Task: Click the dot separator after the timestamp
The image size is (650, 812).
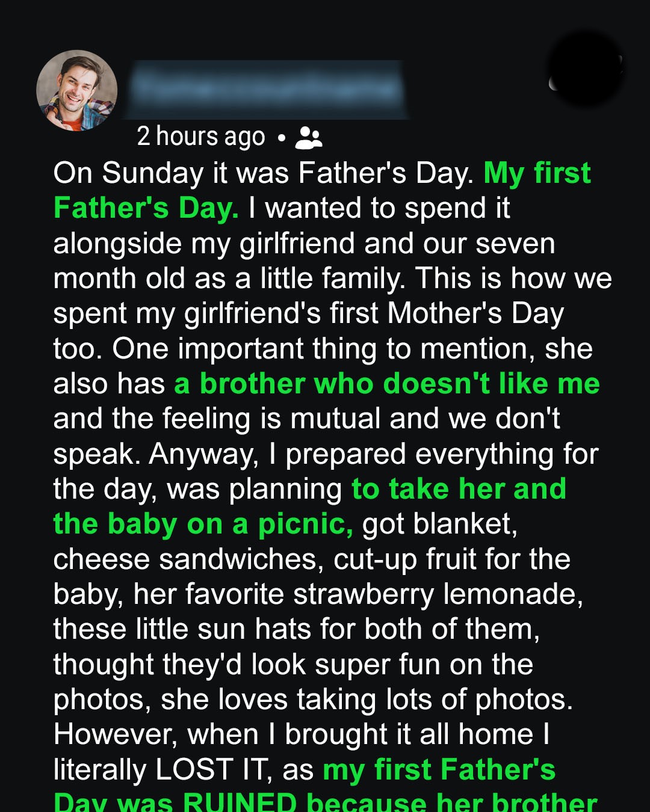Action: (281, 138)
